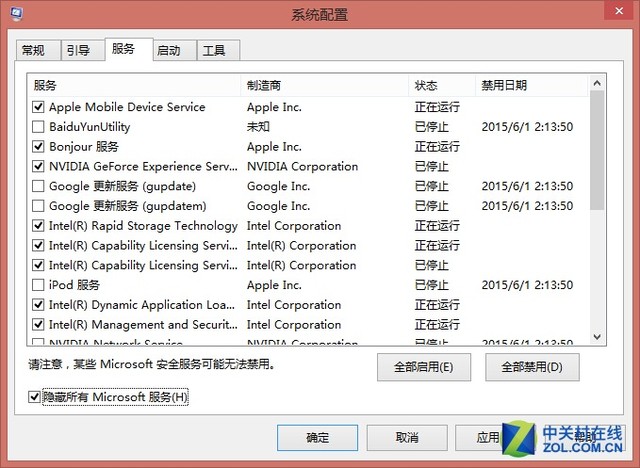The image size is (640, 468).
Task: Check Google 更新服务 (gupdate) checkbox
Action: (x=38, y=186)
